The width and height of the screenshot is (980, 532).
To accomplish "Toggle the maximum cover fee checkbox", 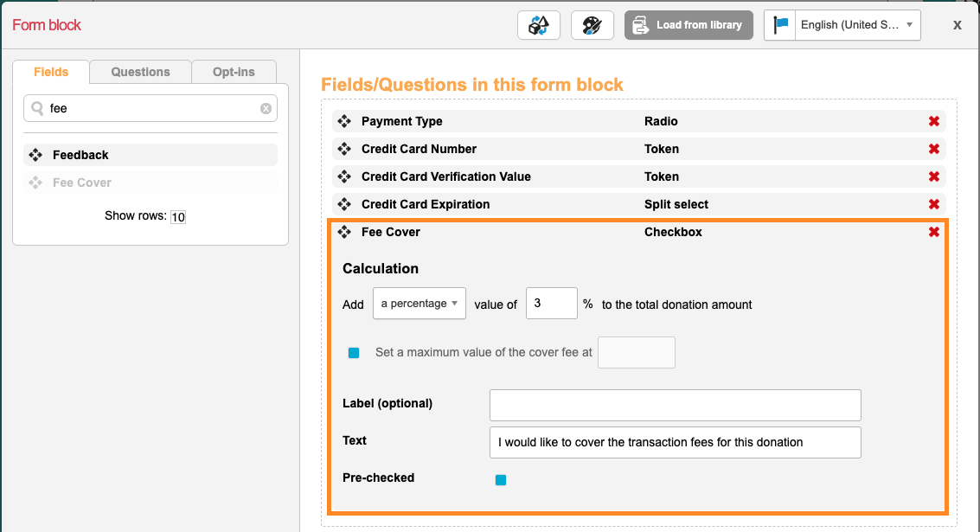I will click(x=354, y=353).
